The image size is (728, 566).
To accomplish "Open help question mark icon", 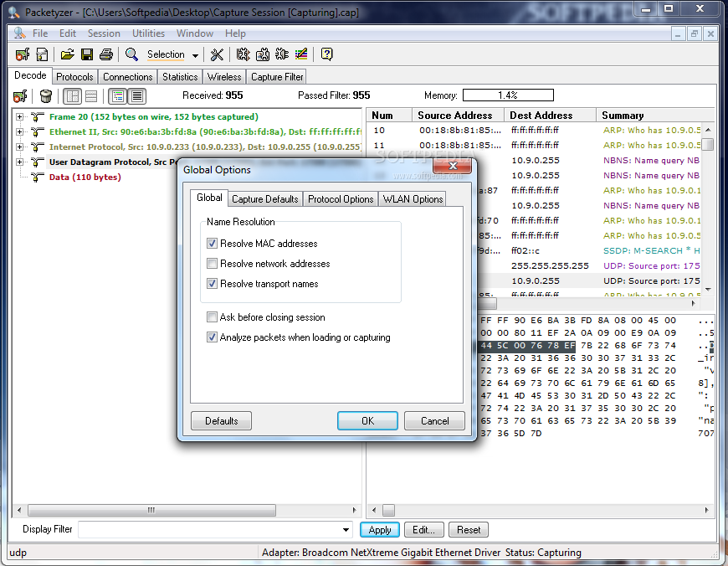I will tap(327, 54).
